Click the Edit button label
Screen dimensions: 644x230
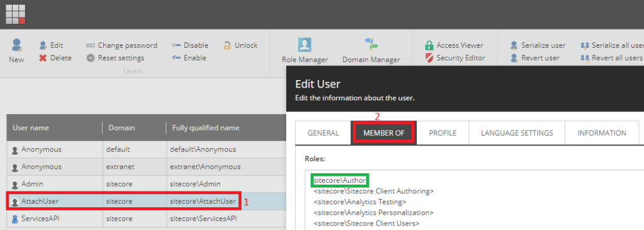[57, 45]
